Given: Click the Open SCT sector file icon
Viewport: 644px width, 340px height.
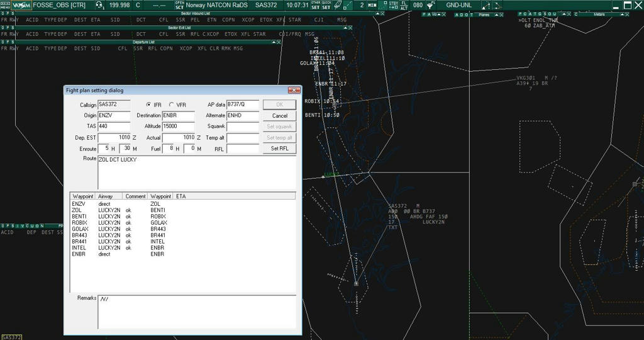Looking at the screenshot, I should (179, 5).
